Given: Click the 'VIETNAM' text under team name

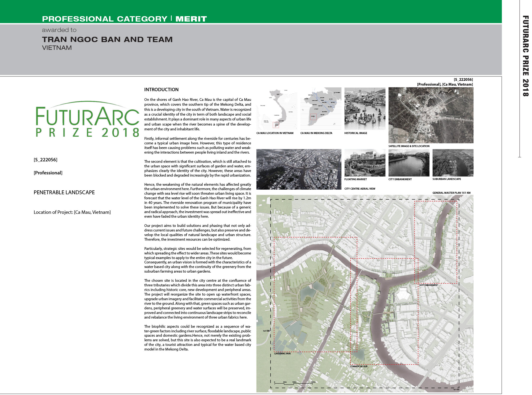Looking at the screenshot, I should click(x=57, y=48).
